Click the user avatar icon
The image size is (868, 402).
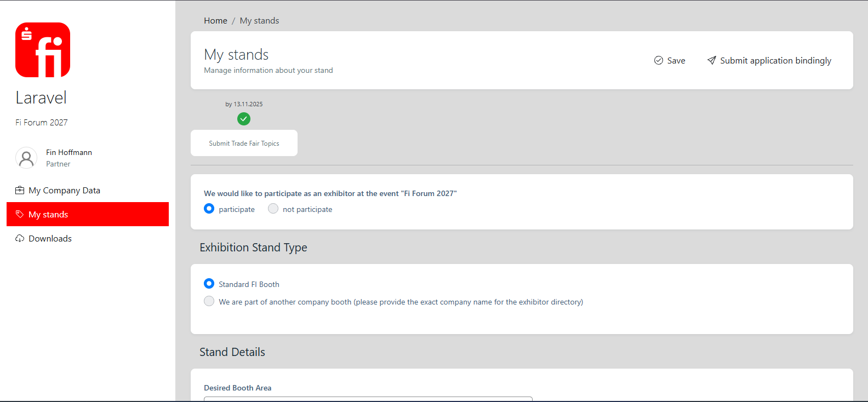pyautogui.click(x=26, y=158)
